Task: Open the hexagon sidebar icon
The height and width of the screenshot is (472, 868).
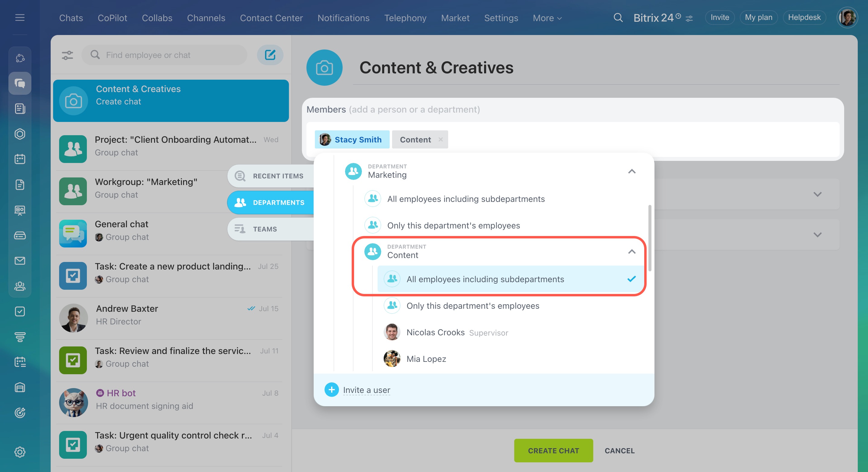Action: (x=20, y=134)
